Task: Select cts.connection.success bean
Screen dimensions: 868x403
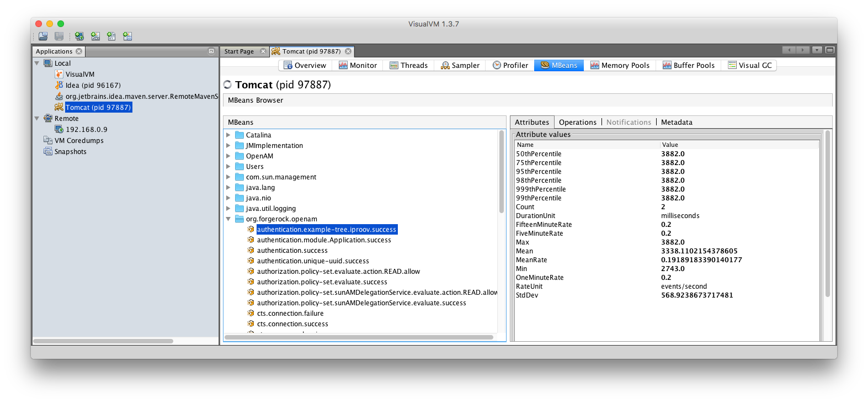Action: (292, 324)
